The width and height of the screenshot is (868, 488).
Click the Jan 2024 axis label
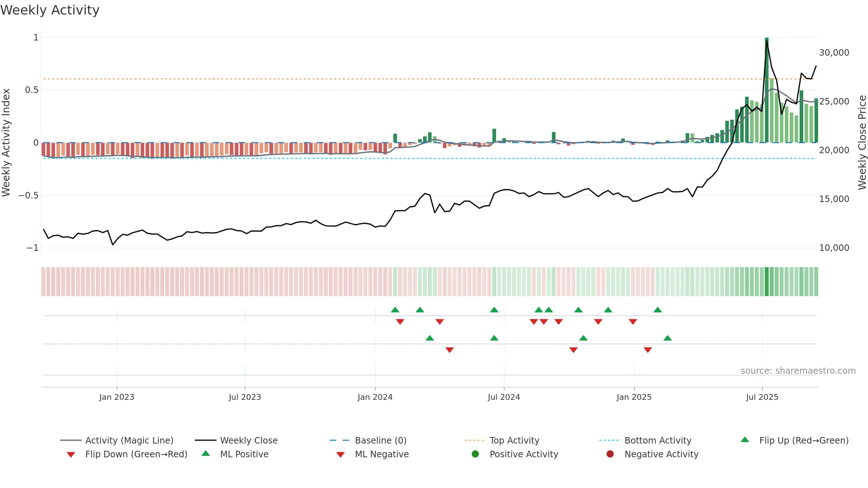(x=375, y=397)
